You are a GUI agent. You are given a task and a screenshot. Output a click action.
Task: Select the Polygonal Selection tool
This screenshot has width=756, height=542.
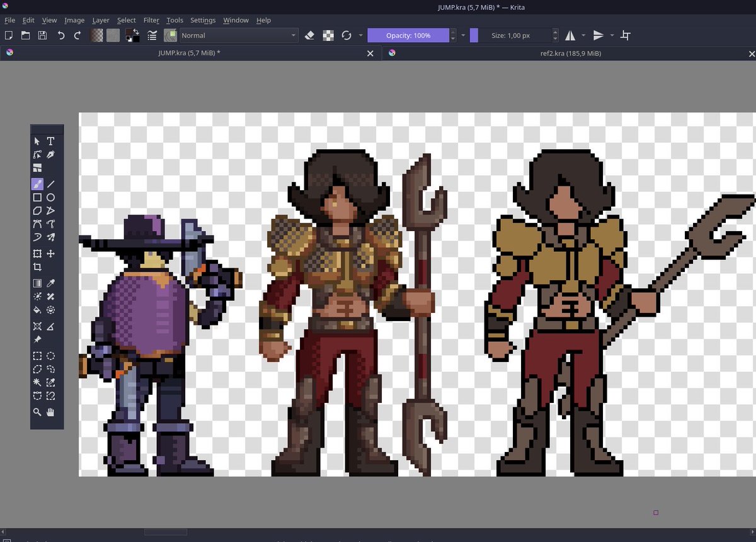pyautogui.click(x=37, y=369)
